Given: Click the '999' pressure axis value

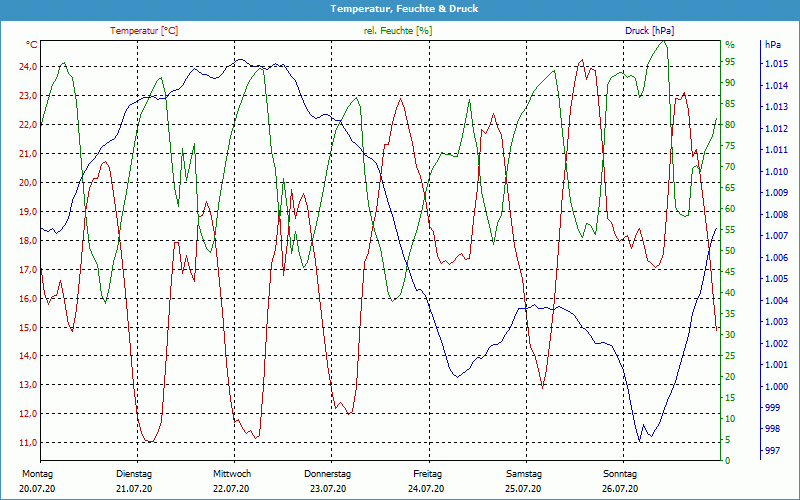Looking at the screenshot, I should [x=772, y=408].
